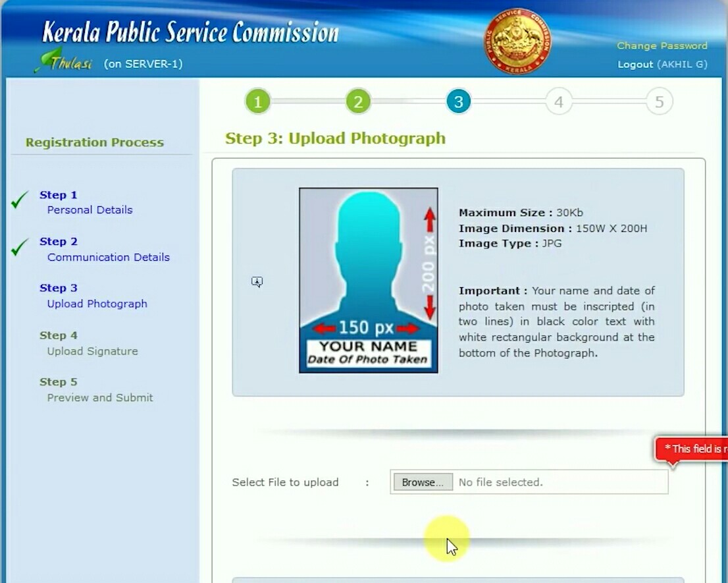728x583 pixels.
Task: Select step circle 4 in the progress bar
Action: pos(558,101)
